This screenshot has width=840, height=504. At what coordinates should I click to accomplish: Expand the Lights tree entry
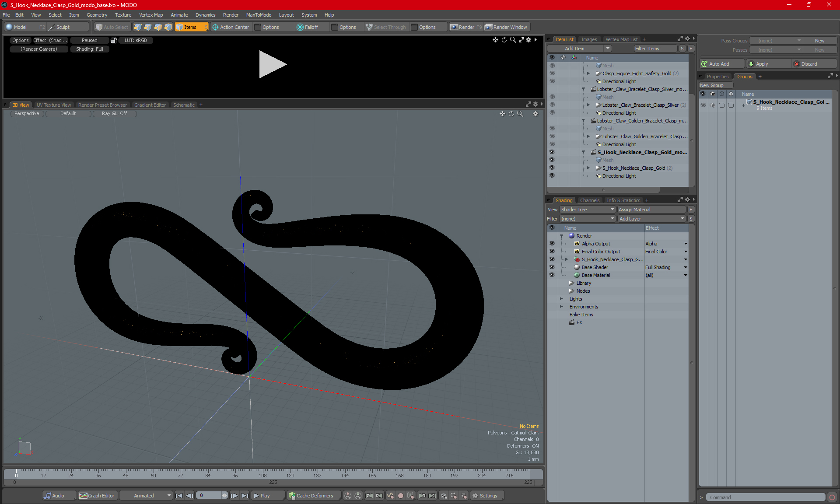click(x=562, y=299)
